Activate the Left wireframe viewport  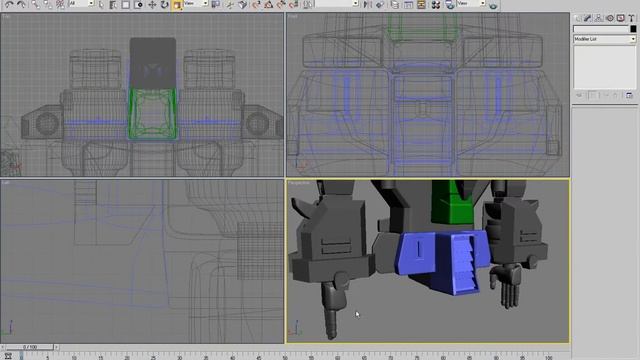pos(142,261)
